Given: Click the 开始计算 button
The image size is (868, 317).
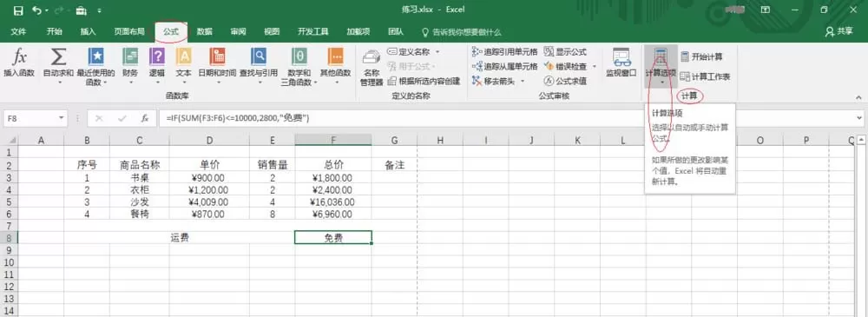Looking at the screenshot, I should click(701, 56).
